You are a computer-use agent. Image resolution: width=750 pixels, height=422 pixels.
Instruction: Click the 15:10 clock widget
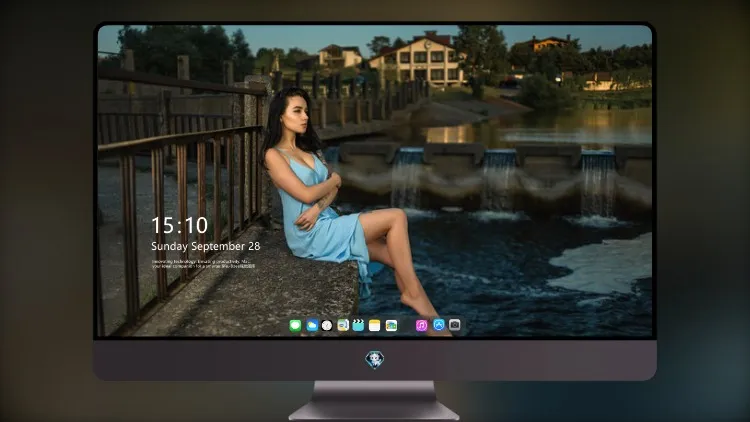[179, 225]
